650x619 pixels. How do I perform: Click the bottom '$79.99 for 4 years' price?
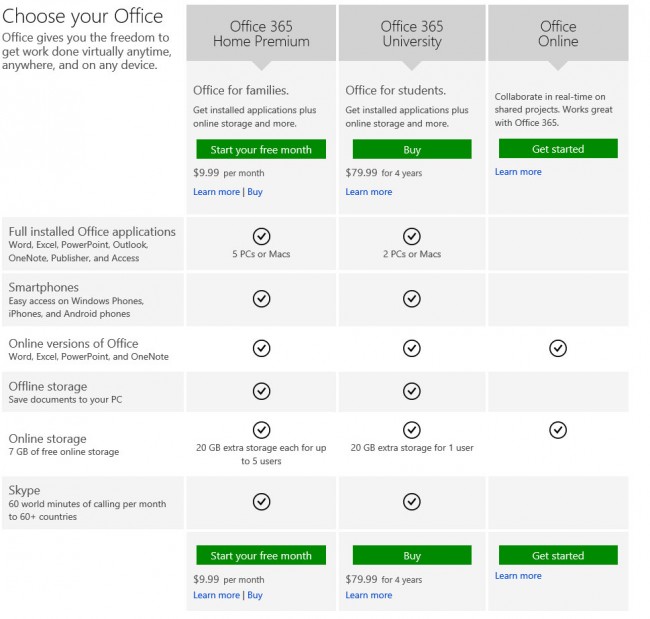[x=383, y=579]
